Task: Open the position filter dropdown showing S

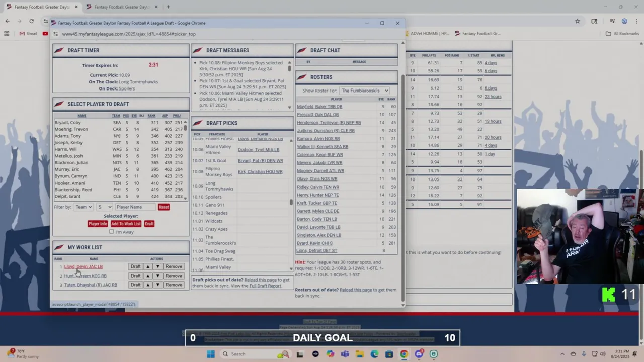Action: point(105,207)
